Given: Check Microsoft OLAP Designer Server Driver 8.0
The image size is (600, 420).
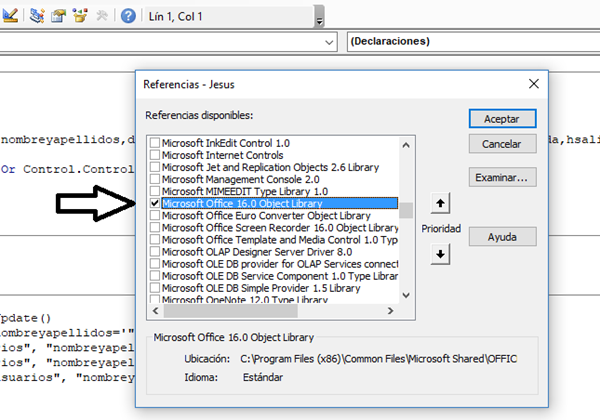Looking at the screenshot, I should [155, 252].
